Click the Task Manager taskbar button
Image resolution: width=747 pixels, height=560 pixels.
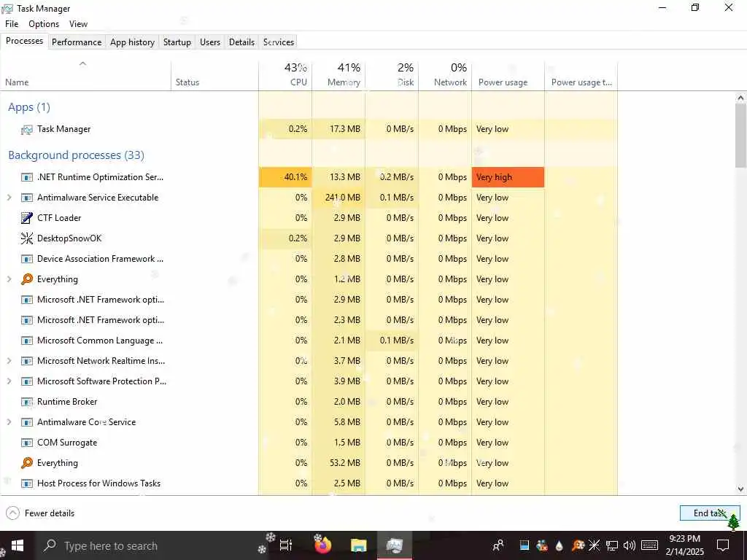[x=395, y=545]
